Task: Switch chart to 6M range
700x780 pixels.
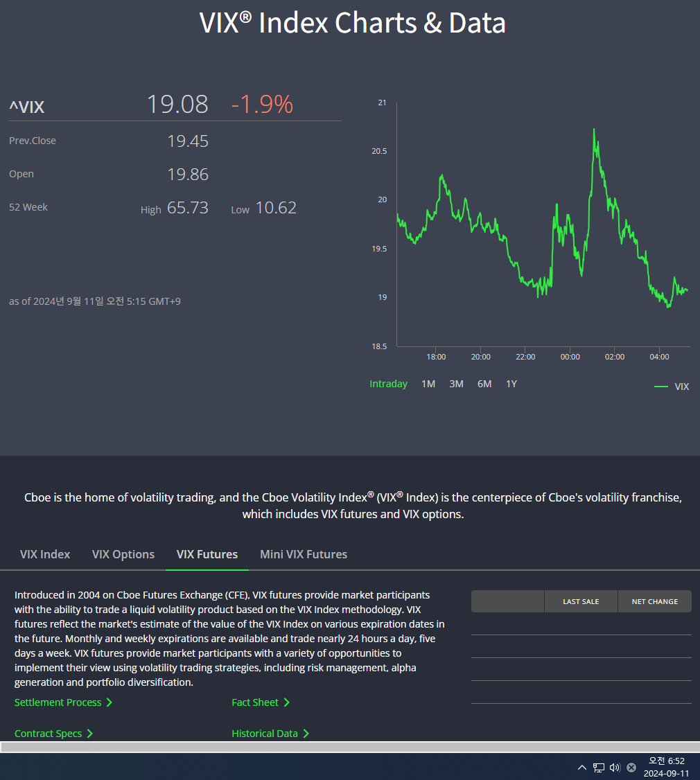Action: pos(484,384)
